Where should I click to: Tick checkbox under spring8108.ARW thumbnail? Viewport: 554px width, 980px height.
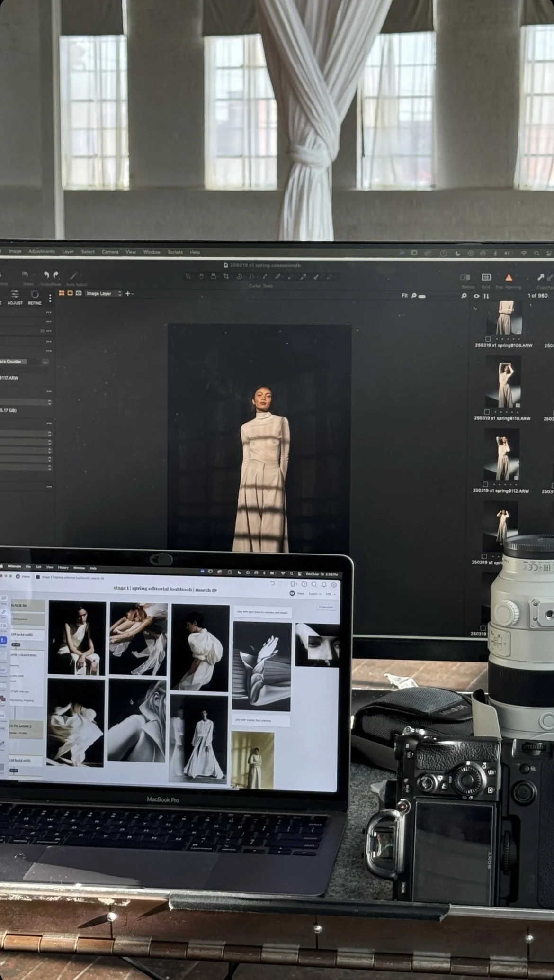pyautogui.click(x=487, y=339)
